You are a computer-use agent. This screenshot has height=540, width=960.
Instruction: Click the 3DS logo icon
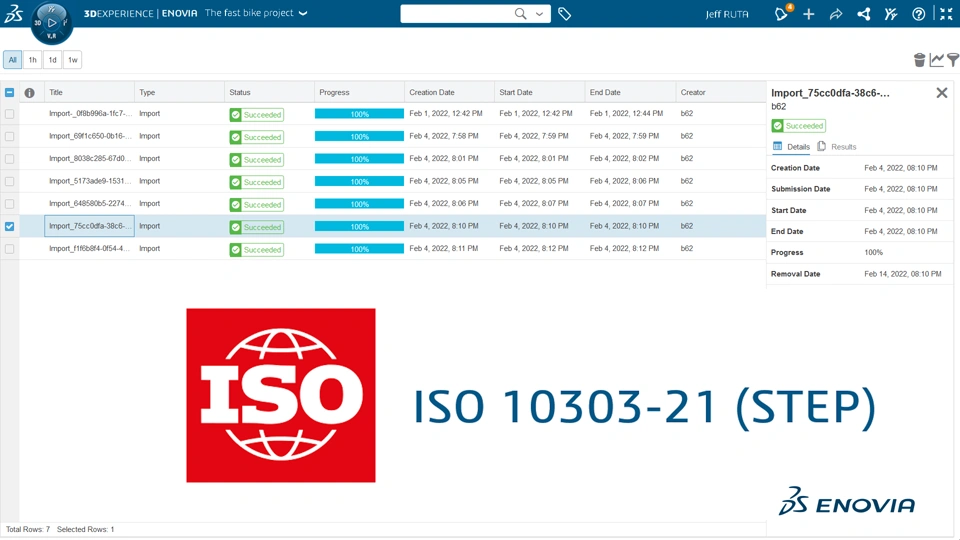pyautogui.click(x=13, y=13)
